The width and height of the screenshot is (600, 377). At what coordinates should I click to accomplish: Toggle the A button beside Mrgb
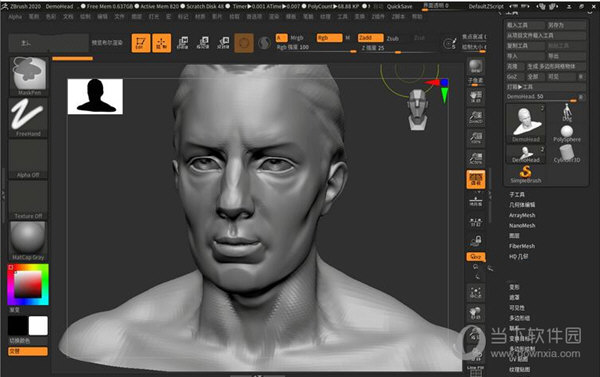(x=281, y=38)
